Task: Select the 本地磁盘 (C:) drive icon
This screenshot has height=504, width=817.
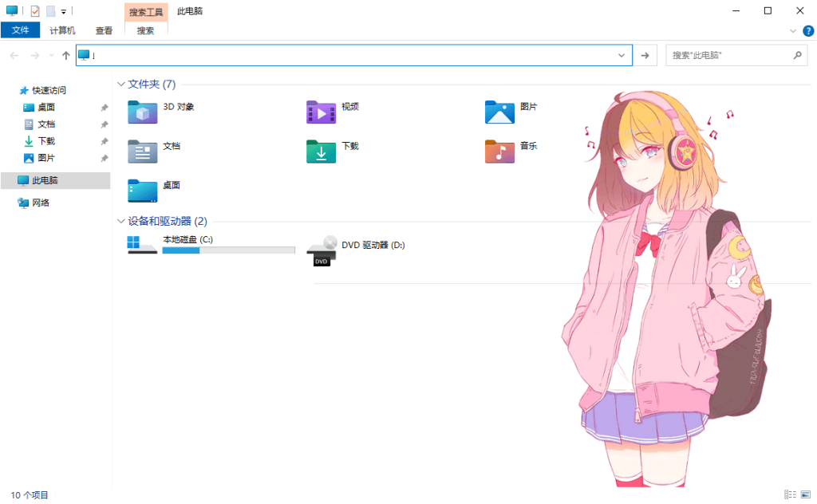Action: coord(142,244)
